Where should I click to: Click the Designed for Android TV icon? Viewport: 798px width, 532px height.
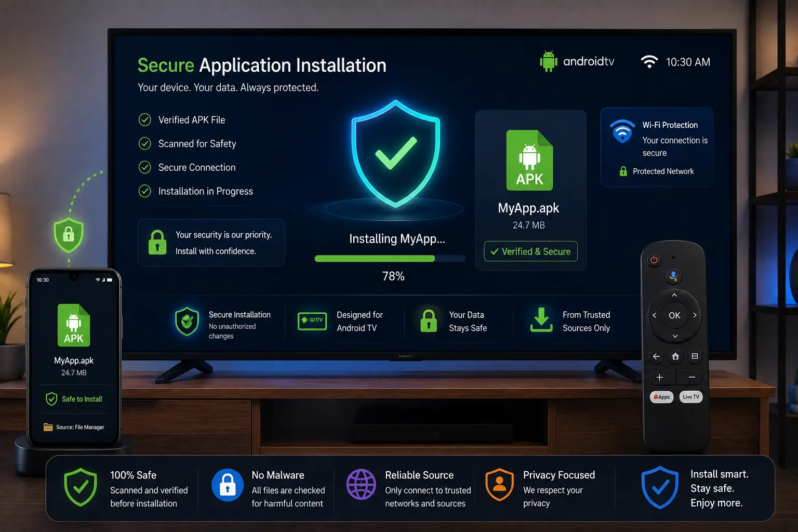pyautogui.click(x=312, y=321)
